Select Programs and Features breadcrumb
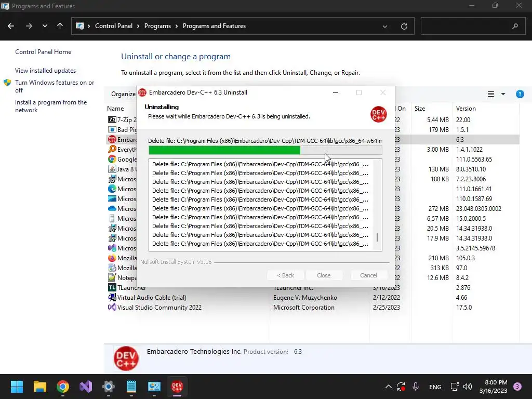This screenshot has height=399, width=532. [214, 26]
